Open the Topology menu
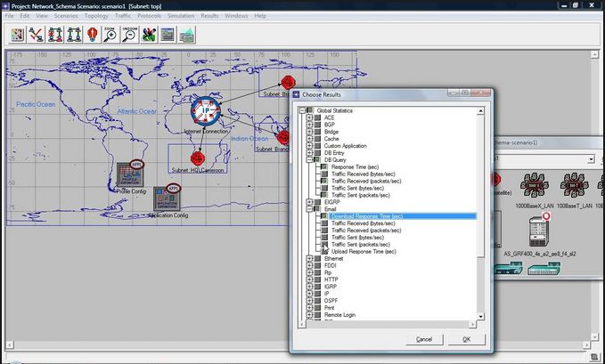 pyautogui.click(x=96, y=16)
